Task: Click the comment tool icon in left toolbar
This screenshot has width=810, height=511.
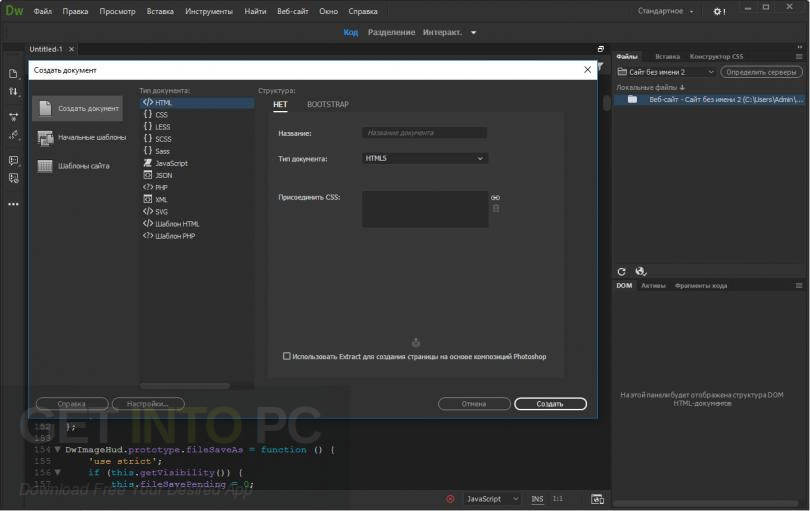Action: click(13, 161)
